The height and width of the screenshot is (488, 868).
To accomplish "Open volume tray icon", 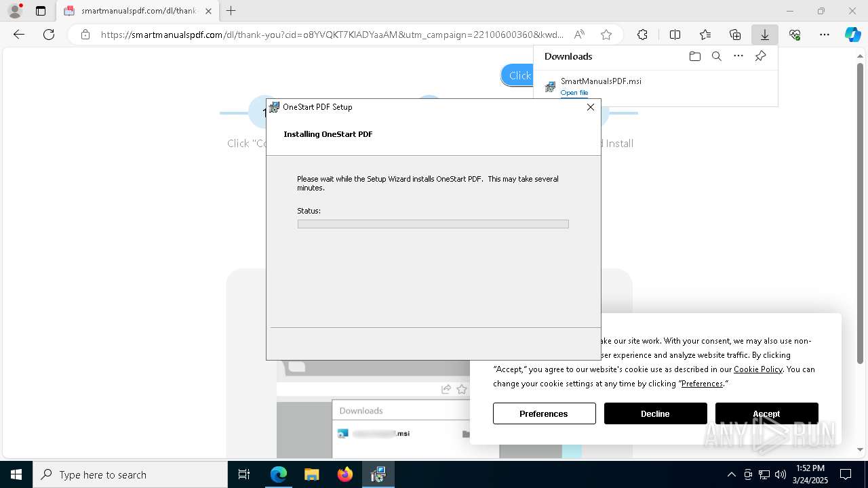I will (781, 474).
